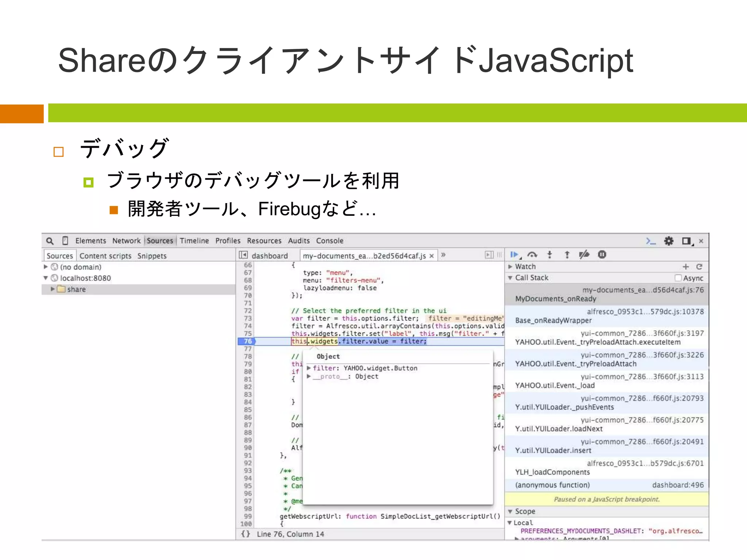This screenshot has width=747, height=560.
Task: Expand the share folder arrow
Action: [x=53, y=289]
